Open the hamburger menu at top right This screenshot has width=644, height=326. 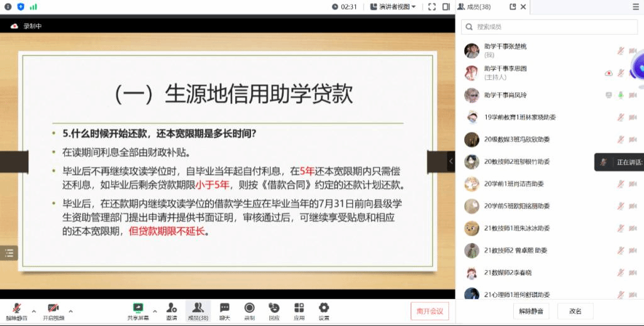(x=635, y=7)
